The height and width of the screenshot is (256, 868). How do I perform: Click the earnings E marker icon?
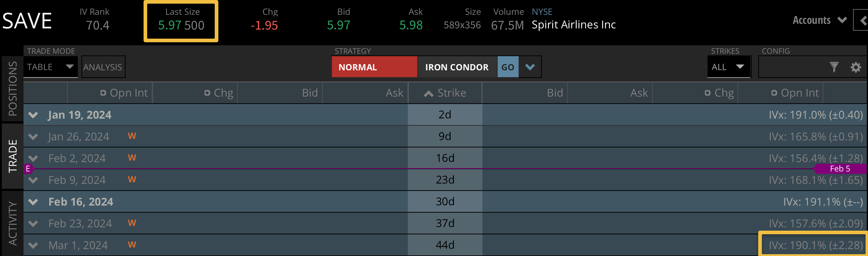tap(28, 169)
